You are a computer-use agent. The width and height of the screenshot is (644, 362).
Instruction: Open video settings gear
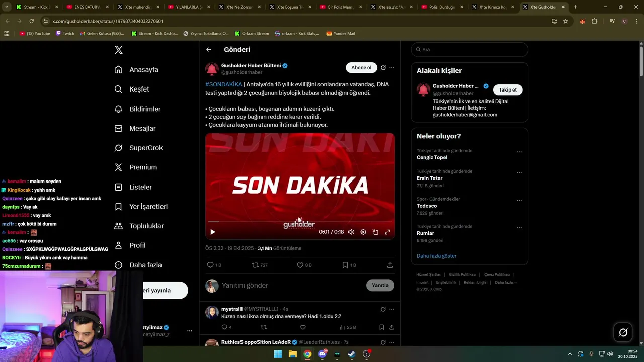(363, 232)
